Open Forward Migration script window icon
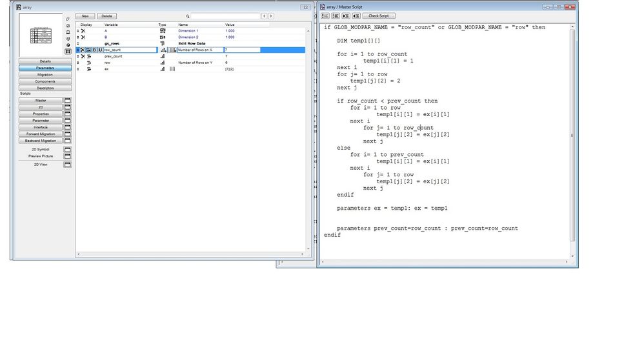This screenshot has width=644, height=362. coord(68,134)
